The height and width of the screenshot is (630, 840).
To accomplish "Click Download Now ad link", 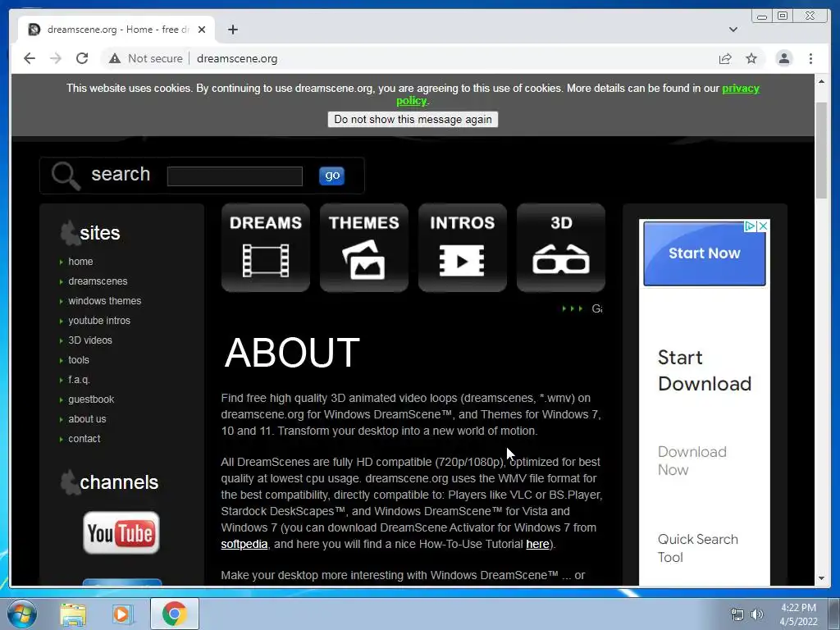I will point(692,461).
